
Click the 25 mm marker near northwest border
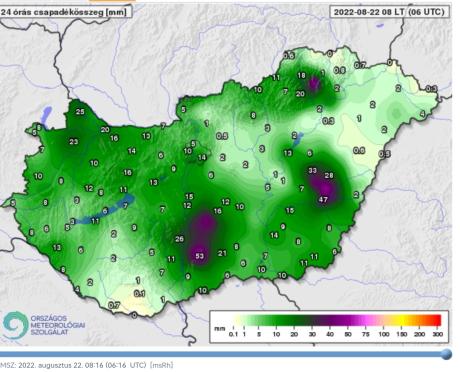[80, 112]
